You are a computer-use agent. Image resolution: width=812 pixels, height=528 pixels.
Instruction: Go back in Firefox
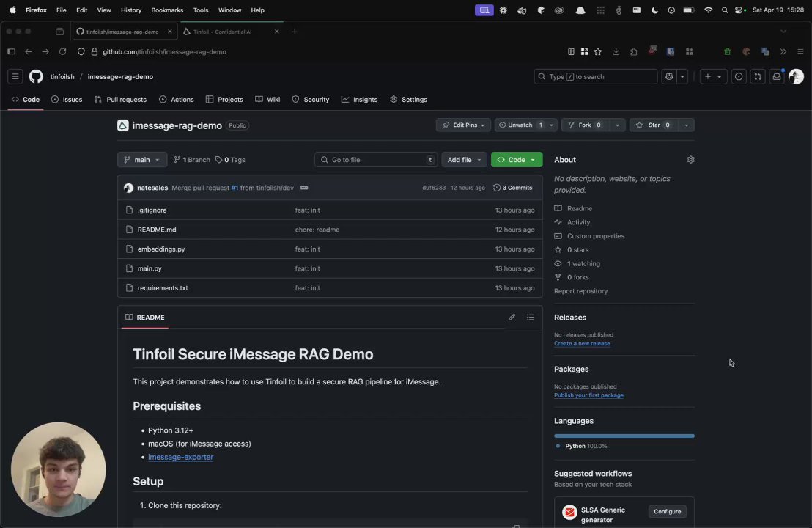point(29,52)
